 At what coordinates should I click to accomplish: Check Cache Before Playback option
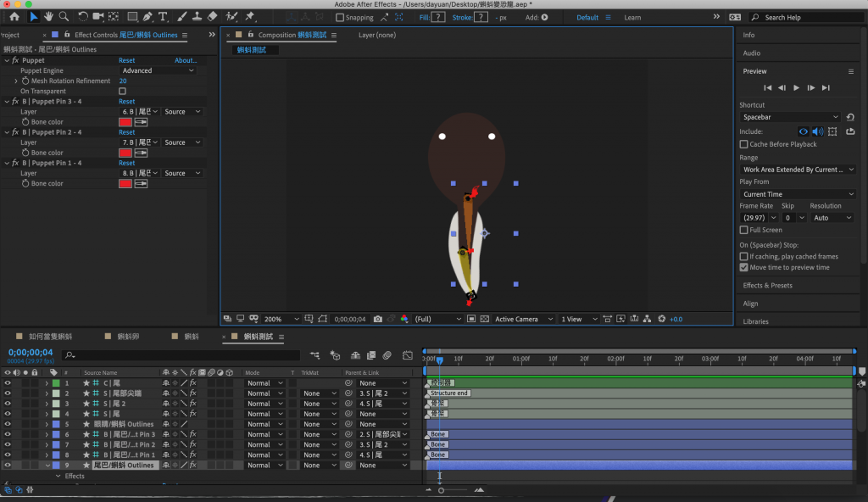coord(744,144)
